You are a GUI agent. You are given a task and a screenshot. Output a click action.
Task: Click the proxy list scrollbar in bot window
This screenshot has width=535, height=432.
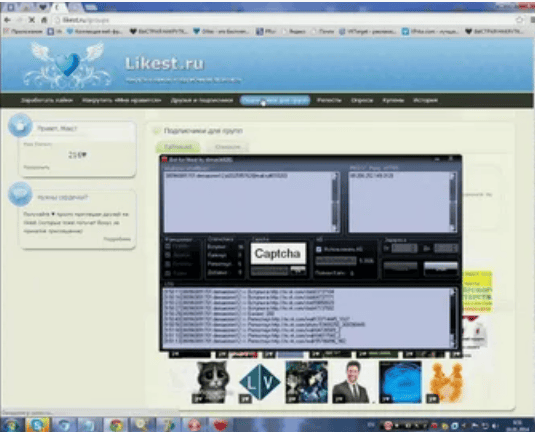coord(453,202)
